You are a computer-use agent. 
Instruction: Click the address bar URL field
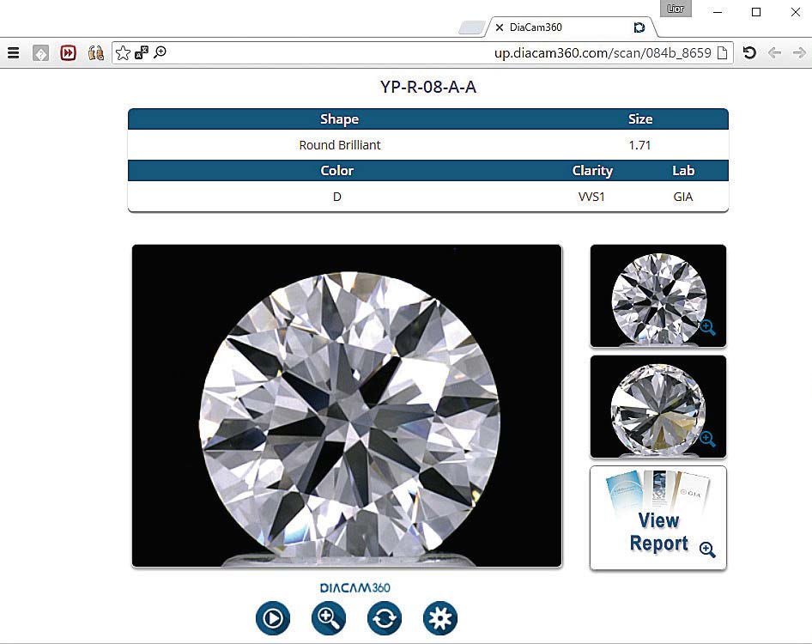429,53
